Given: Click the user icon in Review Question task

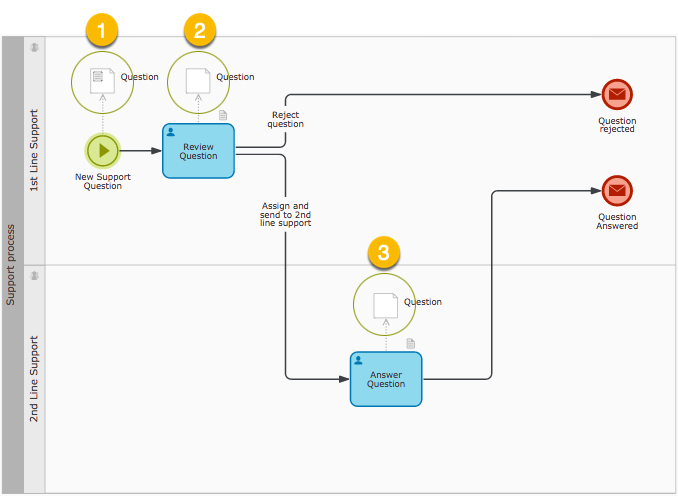Looking at the screenshot, I should point(171,132).
